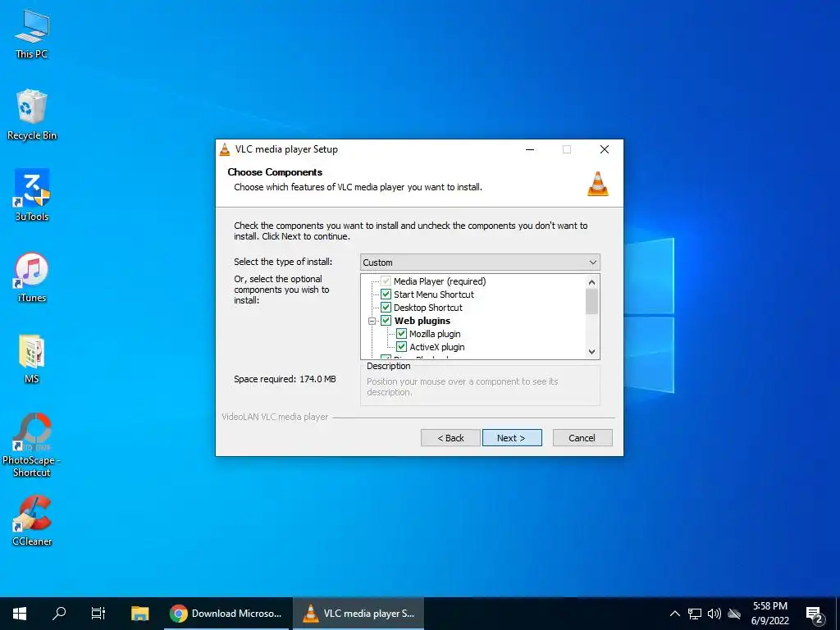Screen dimensions: 840x630
Task: Uncheck the ActiveX plugin checkbox
Action: click(401, 347)
